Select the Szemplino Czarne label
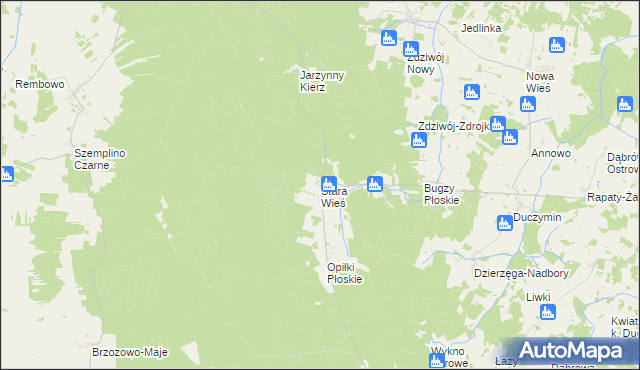This screenshot has width=640, height=370. tap(100, 159)
